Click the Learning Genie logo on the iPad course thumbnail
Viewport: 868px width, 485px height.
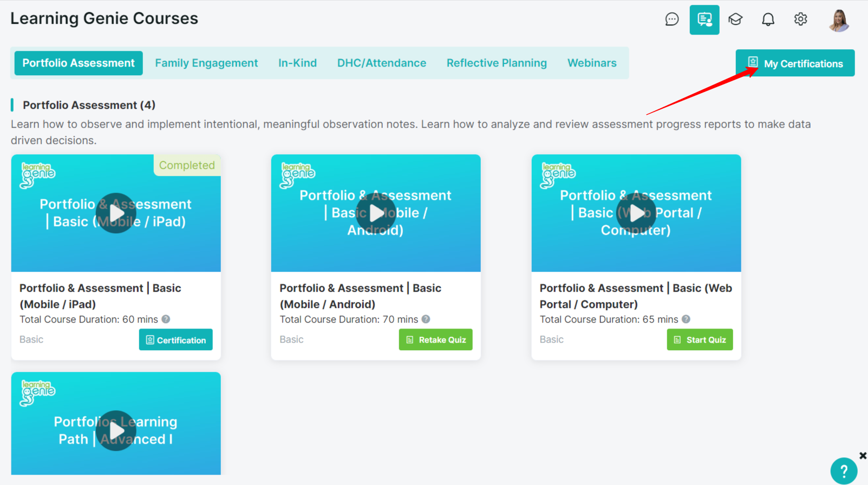click(38, 175)
